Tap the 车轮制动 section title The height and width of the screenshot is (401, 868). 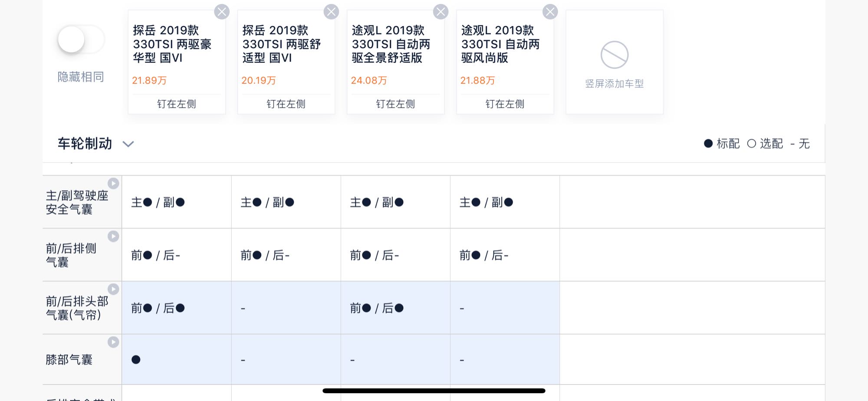click(x=85, y=144)
